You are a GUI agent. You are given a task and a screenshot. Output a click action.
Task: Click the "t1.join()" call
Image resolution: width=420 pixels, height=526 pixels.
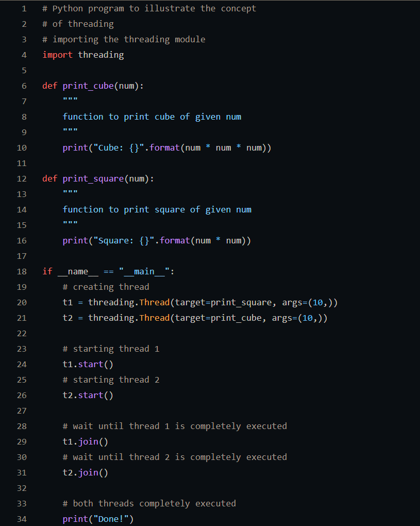(x=86, y=441)
